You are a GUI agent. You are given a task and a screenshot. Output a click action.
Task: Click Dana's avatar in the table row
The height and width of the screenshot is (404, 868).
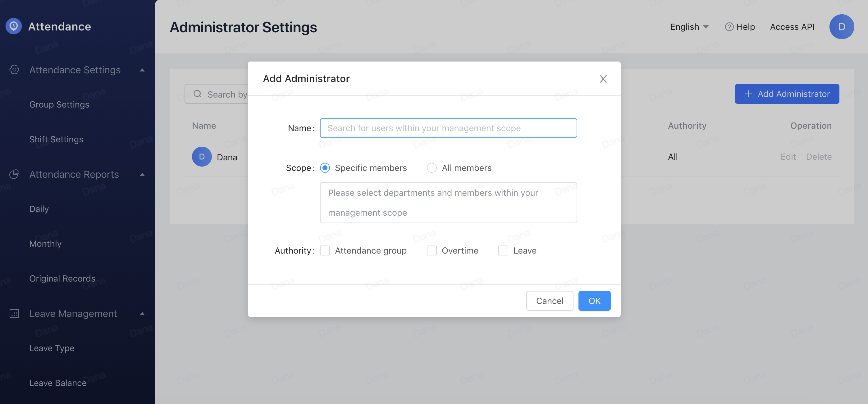tap(202, 157)
